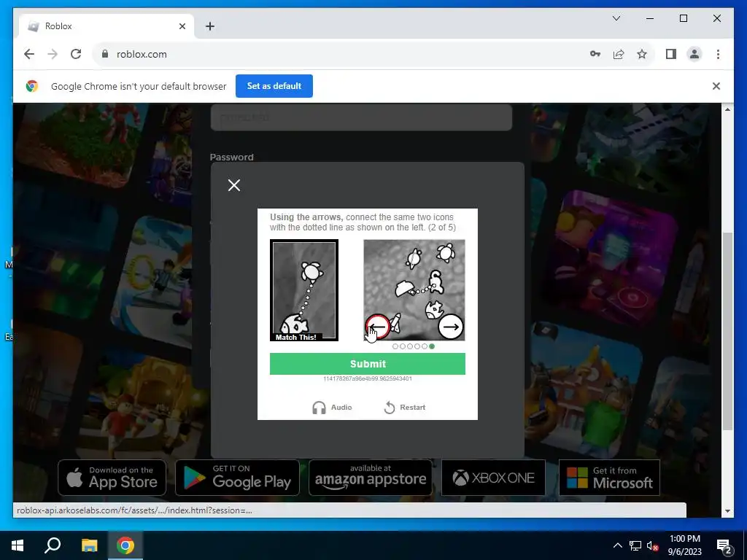Open the tab search dropdown
The image size is (747, 560).
click(x=616, y=18)
